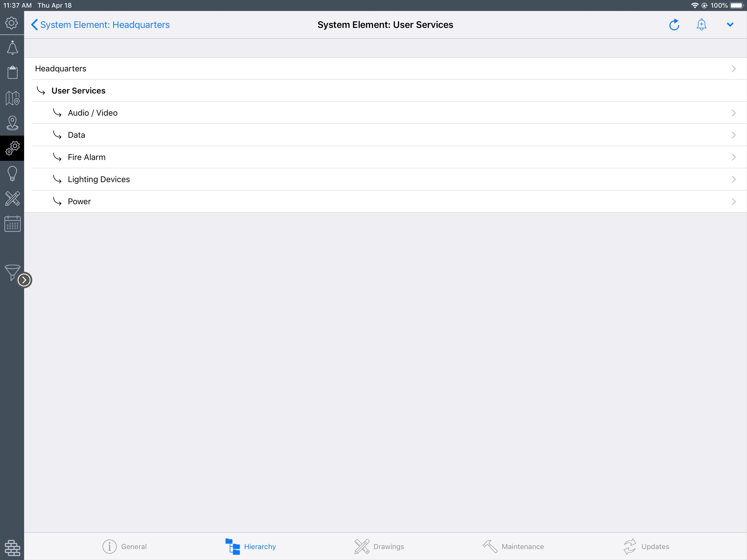Viewport: 747px width, 560px height.
Task: Open the lightbulb icon in the sidebar
Action: [x=13, y=174]
